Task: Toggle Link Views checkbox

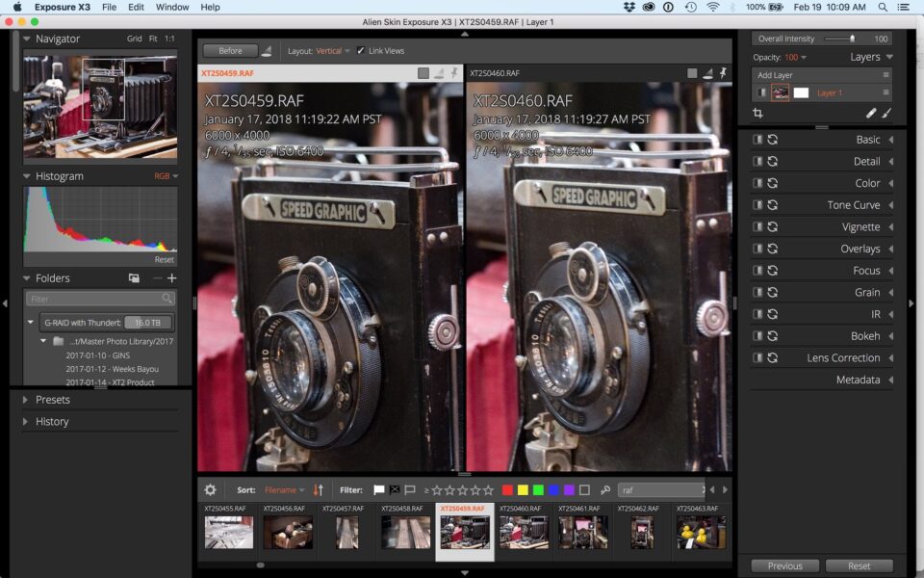Action: [361, 51]
